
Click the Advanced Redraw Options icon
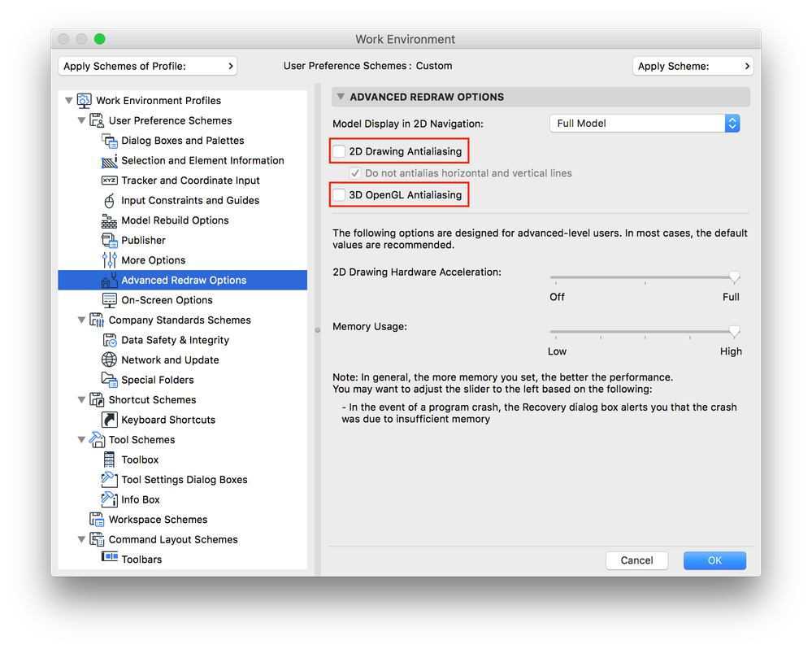pyautogui.click(x=109, y=281)
